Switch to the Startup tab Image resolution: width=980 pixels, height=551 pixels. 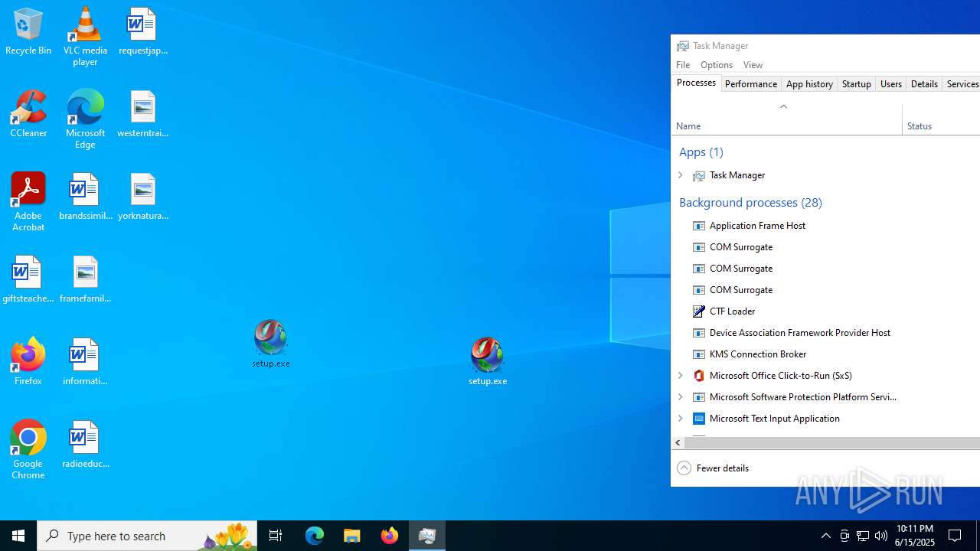tap(856, 84)
